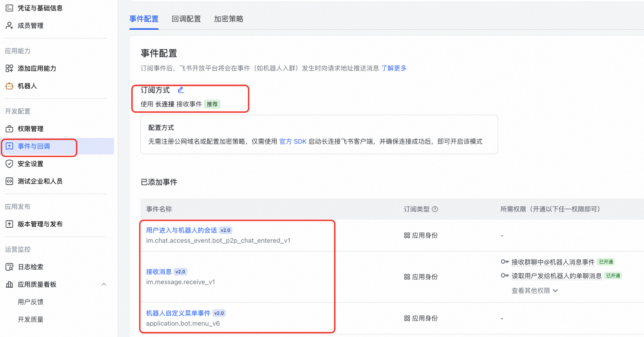The width and height of the screenshot is (644, 337).
Task: Click the 凭证与基础信息 sidebar icon
Action: [9, 8]
